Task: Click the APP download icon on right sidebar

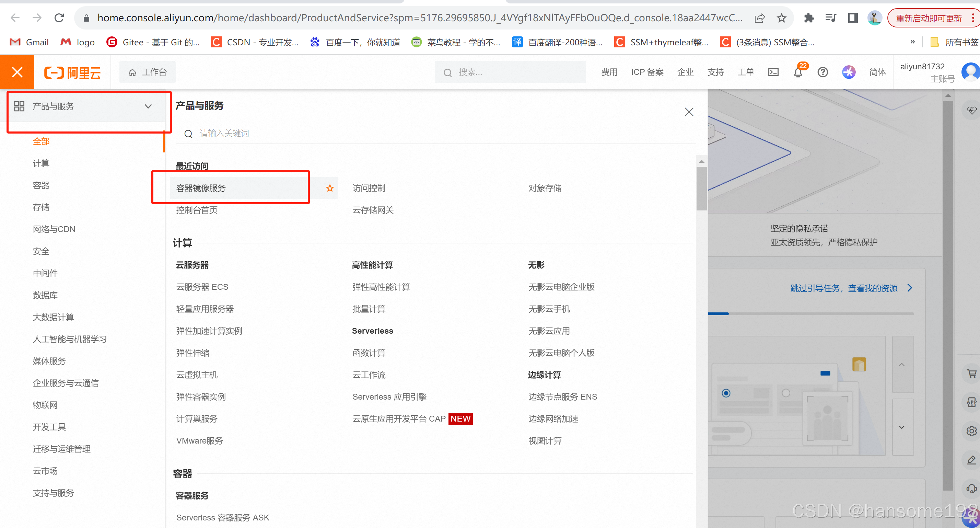Action: point(972,402)
